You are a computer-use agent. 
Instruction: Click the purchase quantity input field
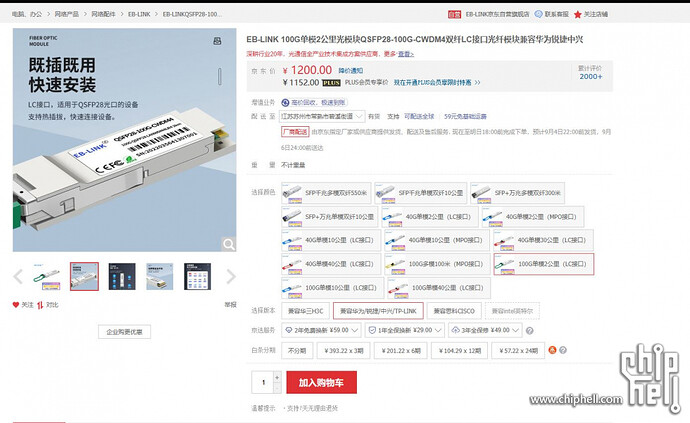[x=263, y=382]
